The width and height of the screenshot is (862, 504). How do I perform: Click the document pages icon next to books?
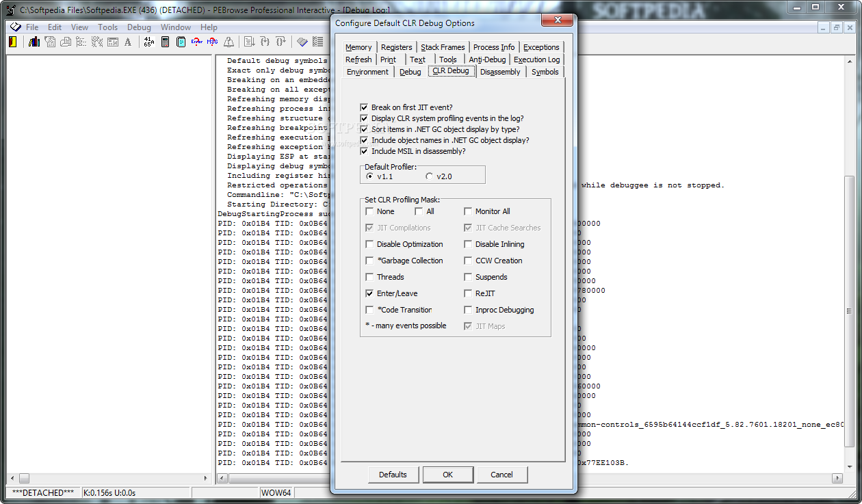50,42
